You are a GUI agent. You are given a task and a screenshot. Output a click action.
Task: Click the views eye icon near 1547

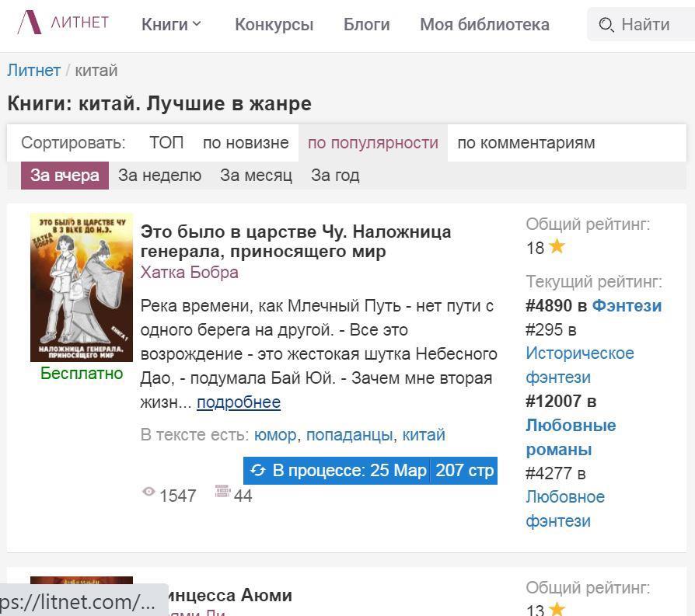click(148, 491)
